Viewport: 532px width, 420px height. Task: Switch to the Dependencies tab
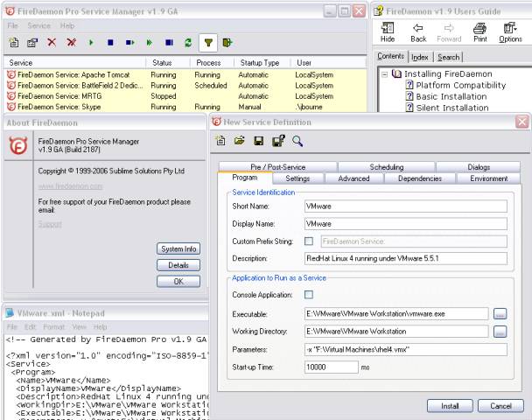420,178
